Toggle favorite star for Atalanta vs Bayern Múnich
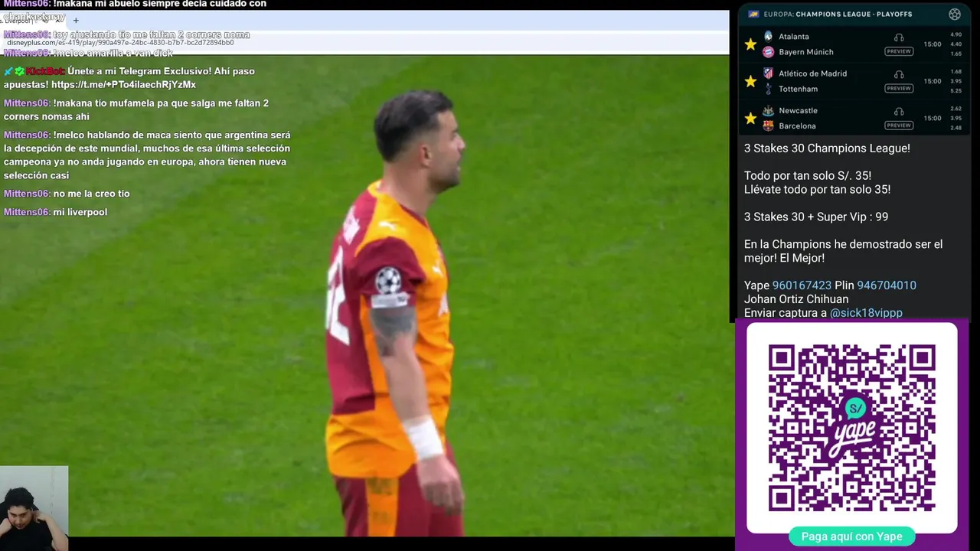 click(x=750, y=44)
